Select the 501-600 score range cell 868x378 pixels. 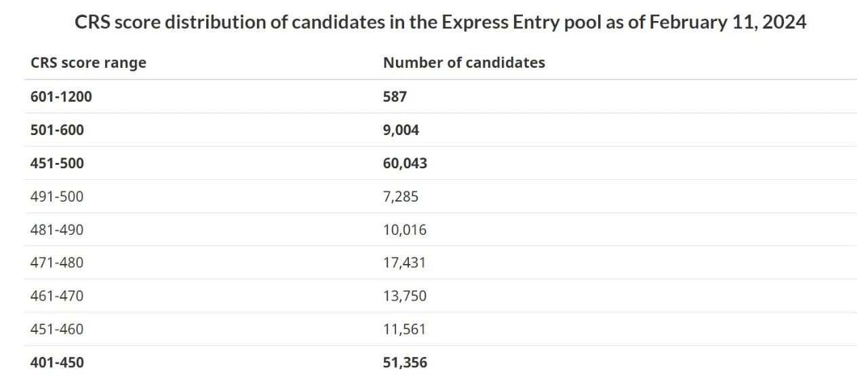pos(57,130)
